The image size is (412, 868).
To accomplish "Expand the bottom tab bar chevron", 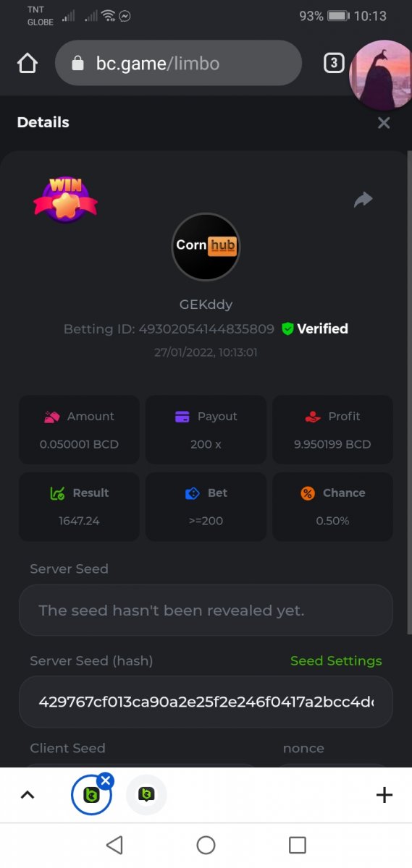I will pos(27,796).
